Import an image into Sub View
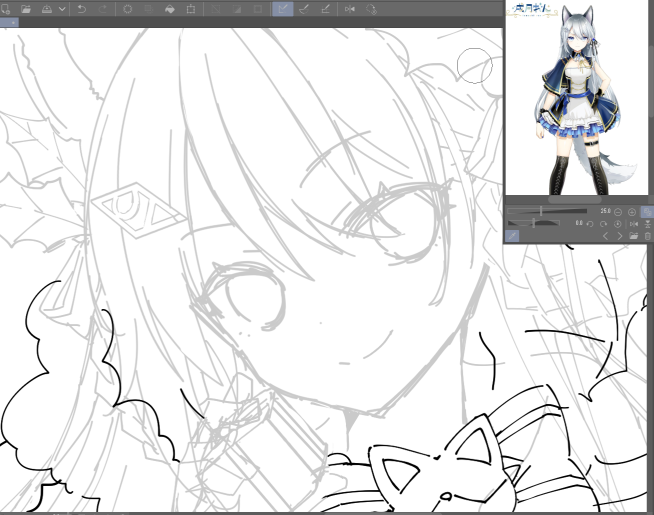Image resolution: width=654 pixels, height=515 pixels. 634,236
